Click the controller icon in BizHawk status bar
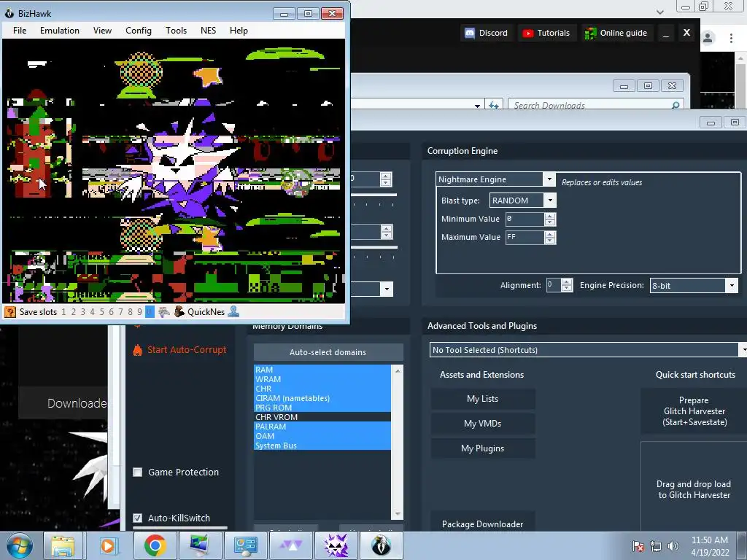This screenshot has height=560, width=747. click(164, 312)
